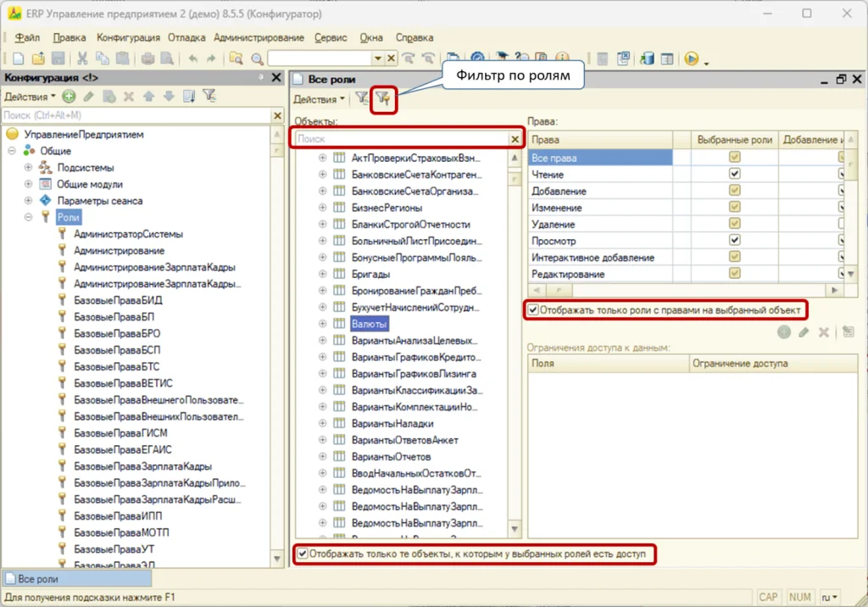Click the Save floppy disk icon
Image resolution: width=868 pixels, height=607 pixels.
58,58
